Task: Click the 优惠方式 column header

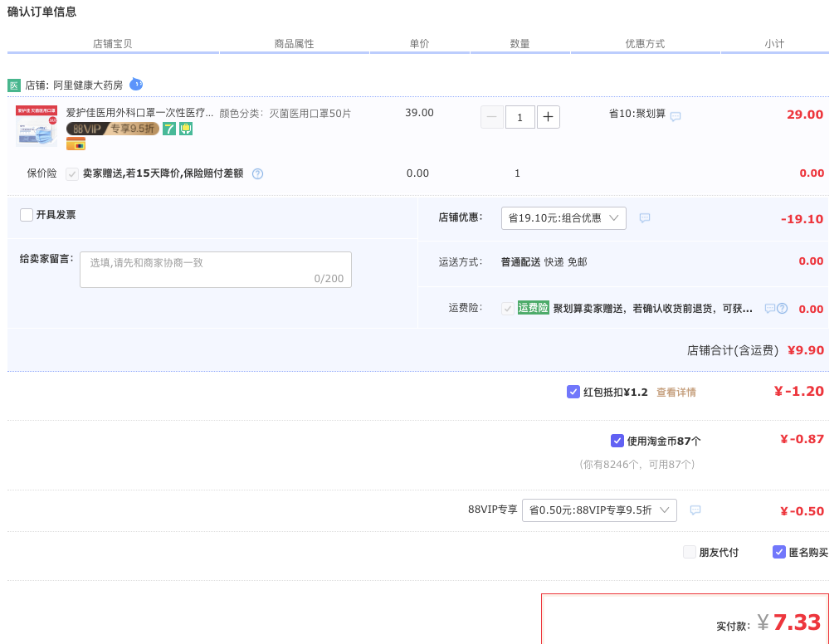Action: 646,44
